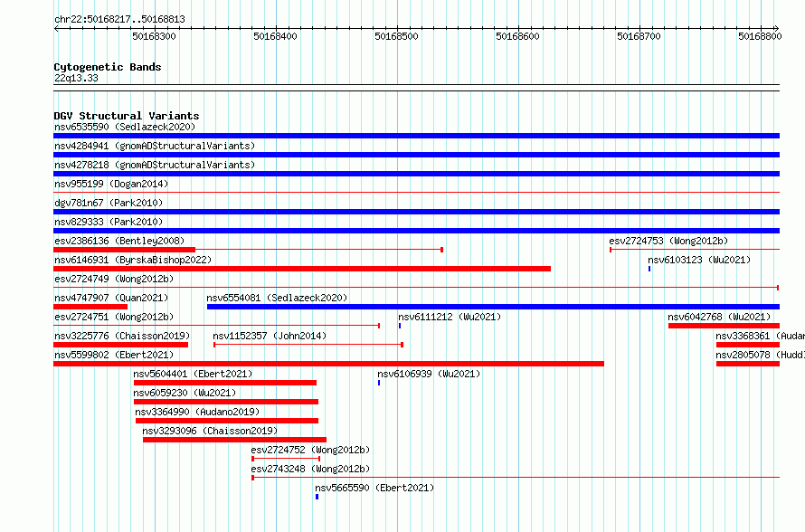Click the 50168400 ruler position
The width and height of the screenshot is (805, 532).
[x=275, y=36]
